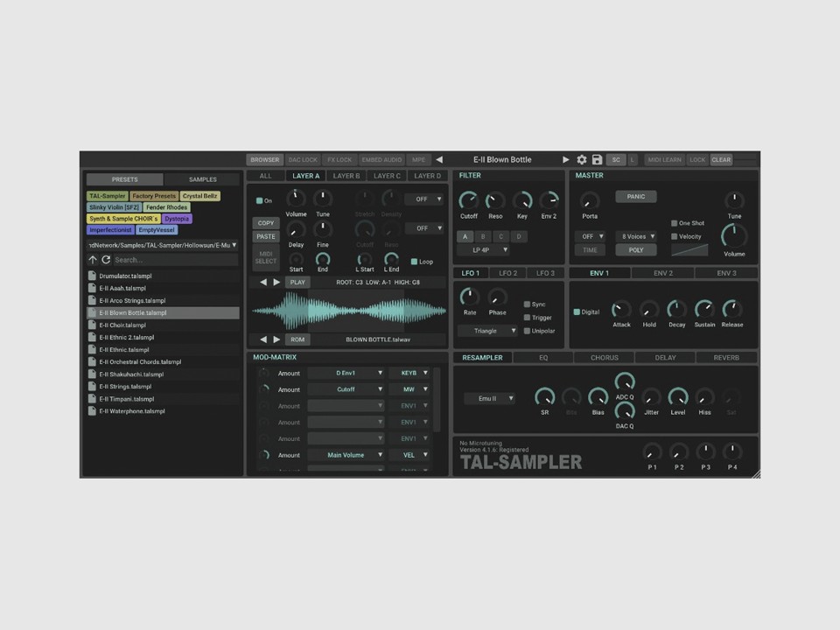
Task: Select previous ROM file arrow
Action: click(x=263, y=339)
